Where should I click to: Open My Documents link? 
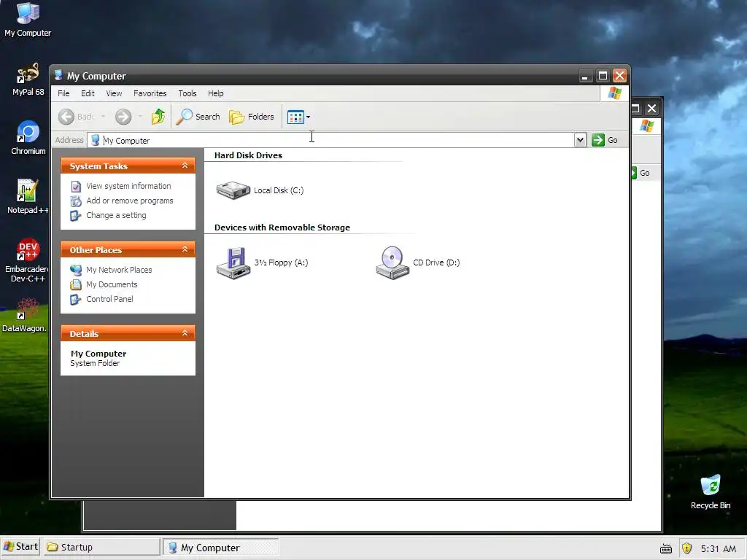pyautogui.click(x=112, y=284)
